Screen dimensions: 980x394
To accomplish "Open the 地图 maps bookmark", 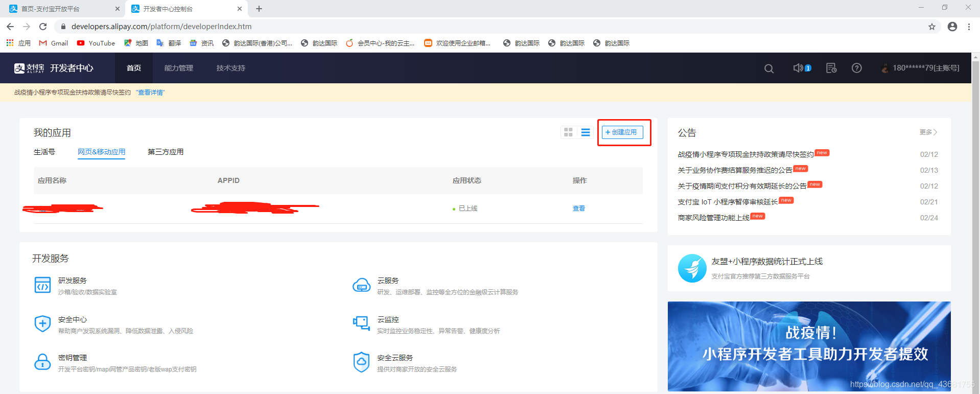I will [136, 43].
